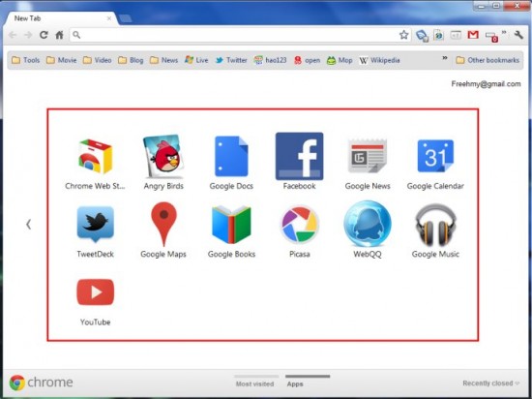The width and height of the screenshot is (532, 399).
Task: Open the Live bookmark
Action: pyautogui.click(x=196, y=60)
